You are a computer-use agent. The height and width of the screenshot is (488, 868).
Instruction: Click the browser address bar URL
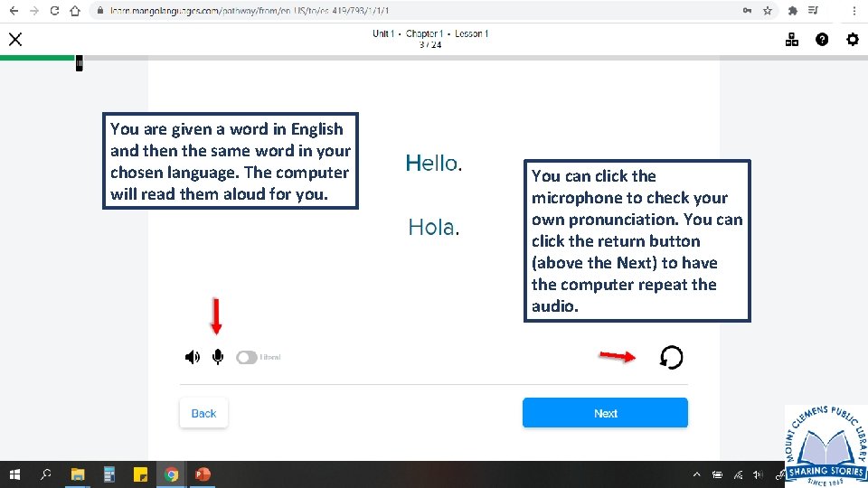click(x=250, y=11)
